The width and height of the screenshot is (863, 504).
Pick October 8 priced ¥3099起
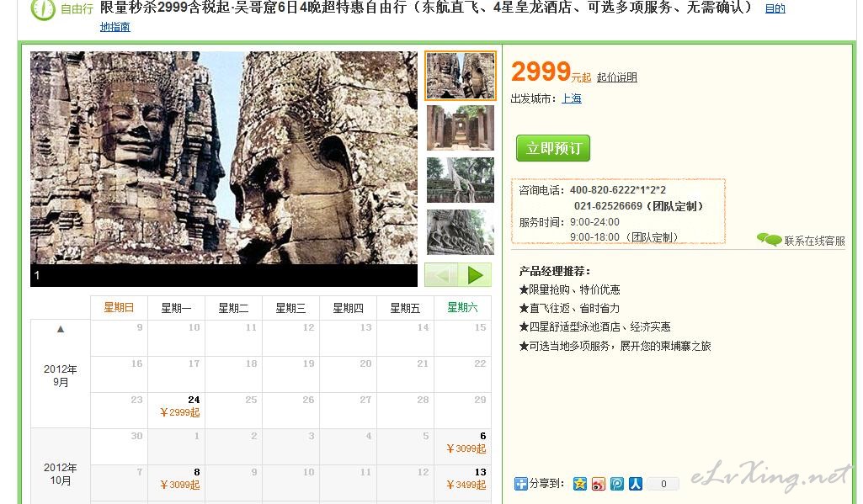[x=176, y=482]
